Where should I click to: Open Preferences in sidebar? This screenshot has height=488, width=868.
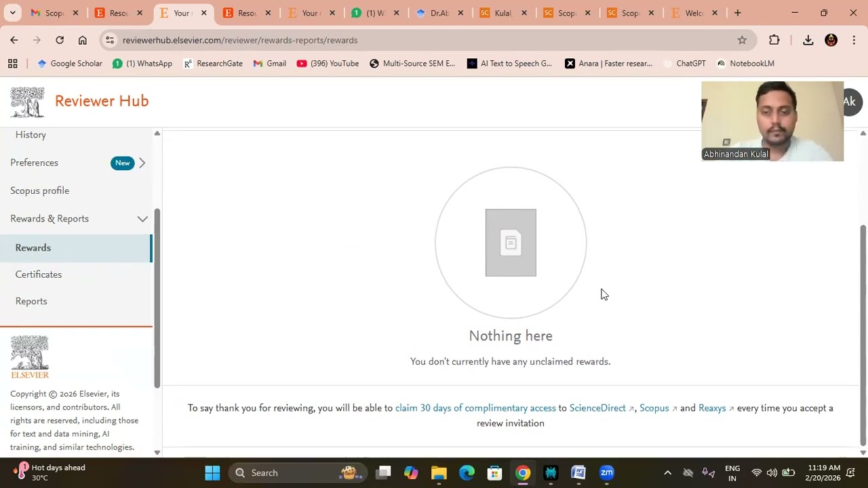pyautogui.click(x=34, y=163)
